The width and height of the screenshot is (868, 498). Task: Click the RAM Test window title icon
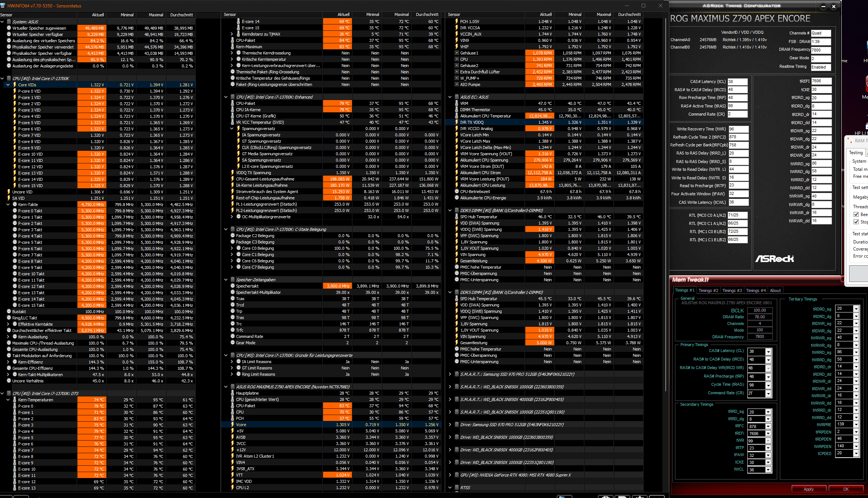850,141
